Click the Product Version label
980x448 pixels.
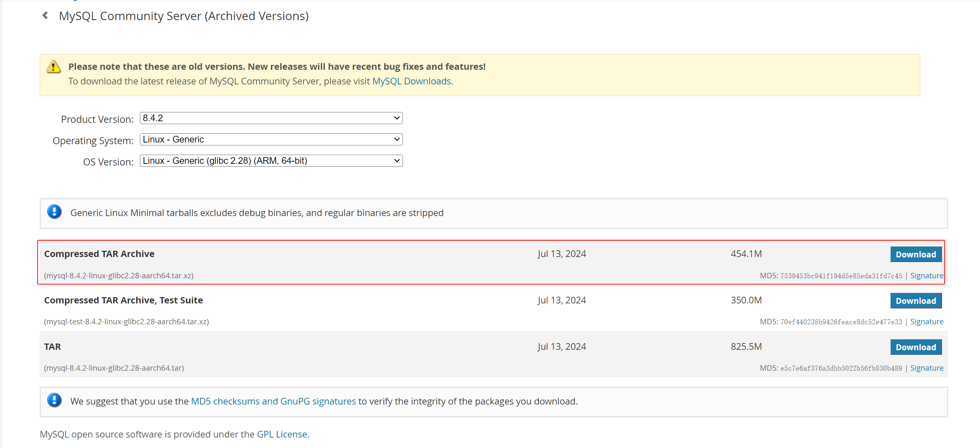(97, 119)
